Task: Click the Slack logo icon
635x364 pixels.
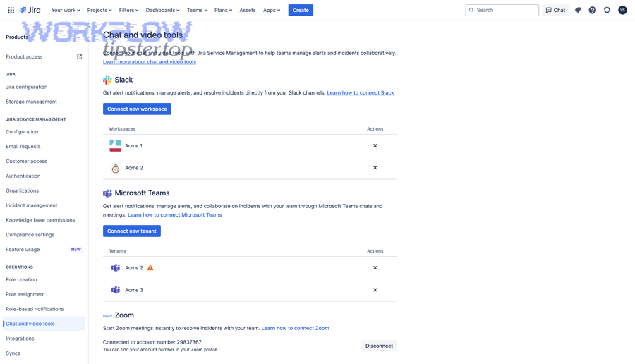Action: [x=107, y=80]
